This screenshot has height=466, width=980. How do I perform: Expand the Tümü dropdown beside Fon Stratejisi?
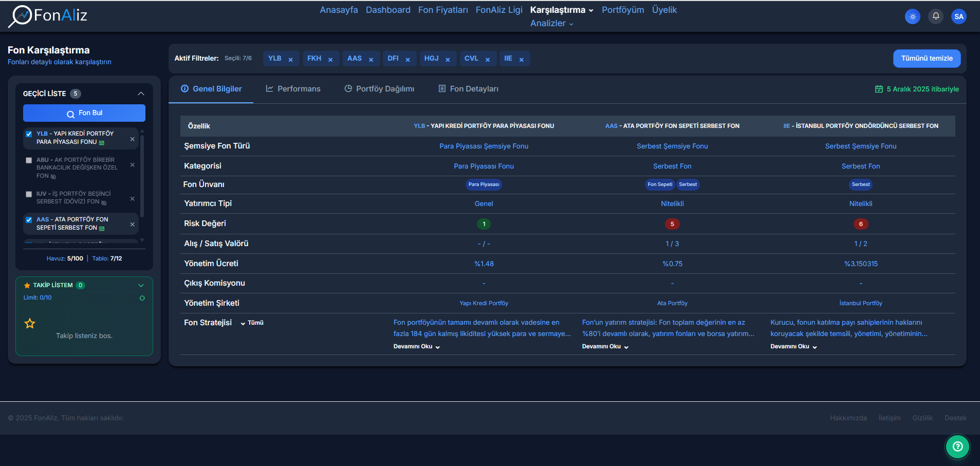tap(252, 323)
